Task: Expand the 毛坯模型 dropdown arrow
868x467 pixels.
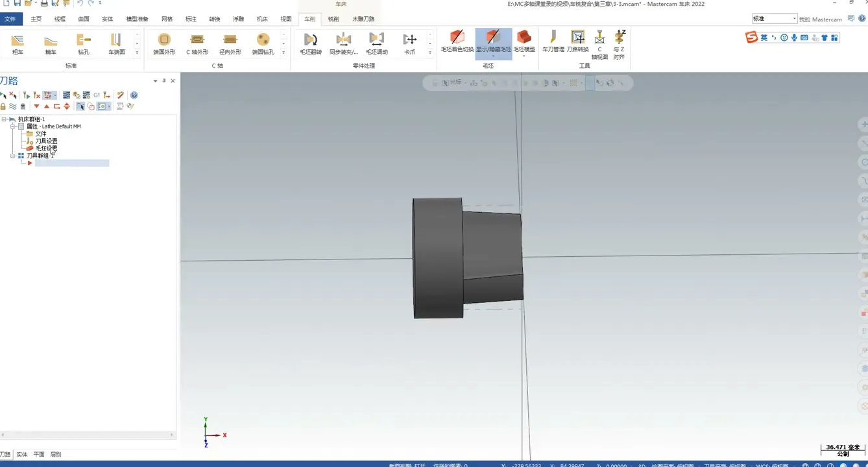Action: (524, 56)
